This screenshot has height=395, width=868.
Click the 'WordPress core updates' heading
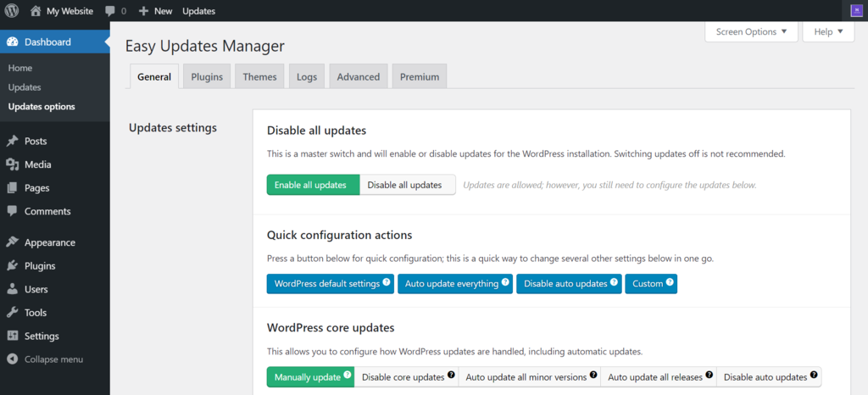pyautogui.click(x=331, y=327)
